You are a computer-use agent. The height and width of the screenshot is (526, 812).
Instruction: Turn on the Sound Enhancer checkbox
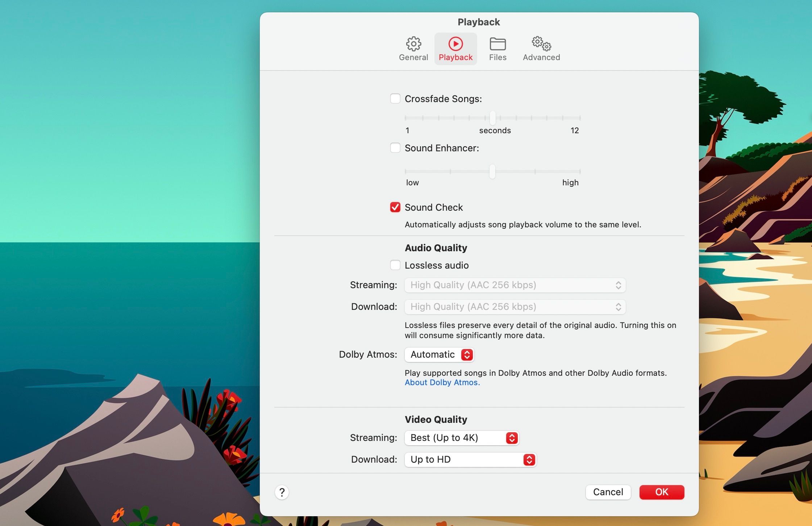tap(395, 148)
